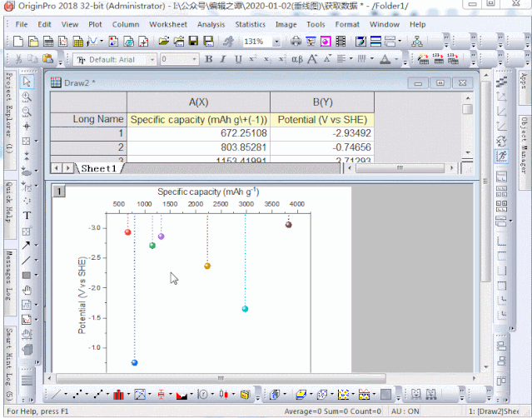This screenshot has width=532, height=418.
Task: Open the Analysis menu
Action: [211, 24]
